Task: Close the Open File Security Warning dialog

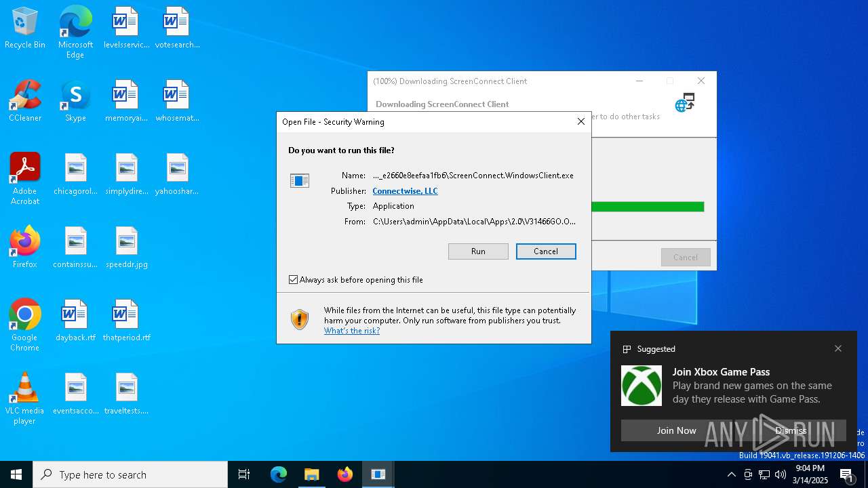Action: (580, 122)
